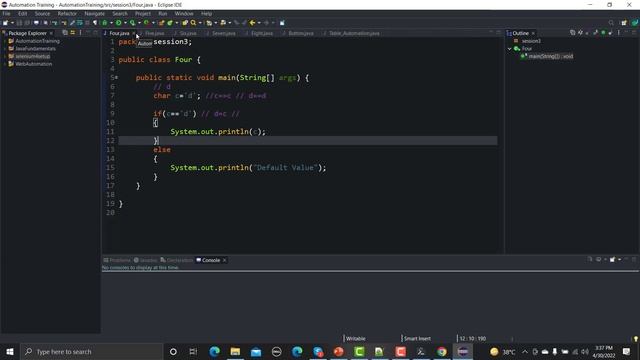Open the Search menu
The height and width of the screenshot is (360, 640).
120,13
